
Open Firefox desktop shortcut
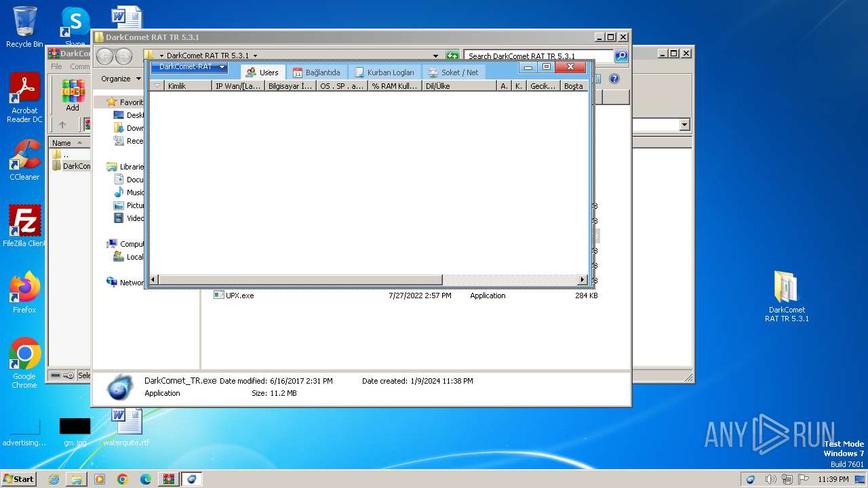[x=24, y=293]
